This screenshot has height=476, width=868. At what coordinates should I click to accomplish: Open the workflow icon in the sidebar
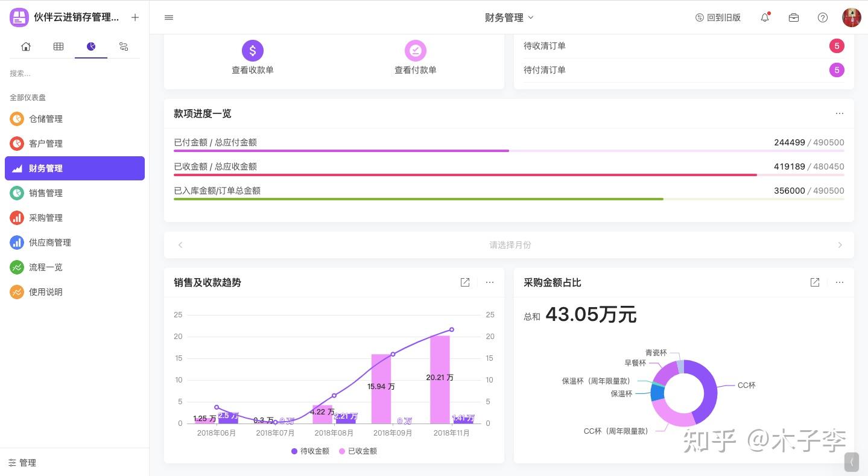coord(123,46)
